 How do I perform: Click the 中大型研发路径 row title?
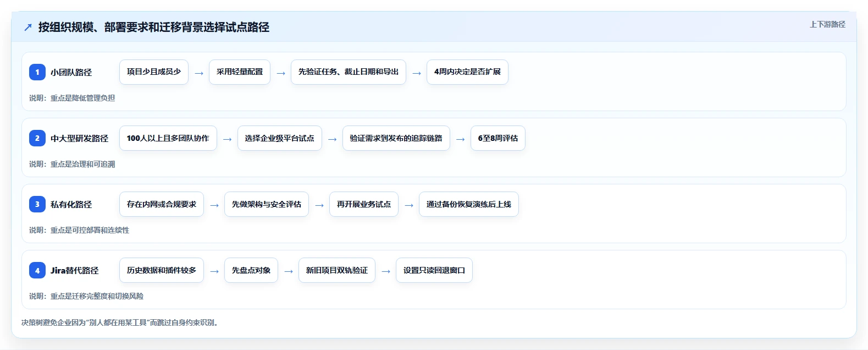(x=80, y=138)
